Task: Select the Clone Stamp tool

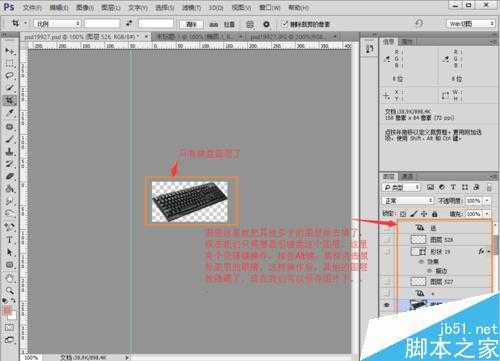Action: tap(9, 152)
